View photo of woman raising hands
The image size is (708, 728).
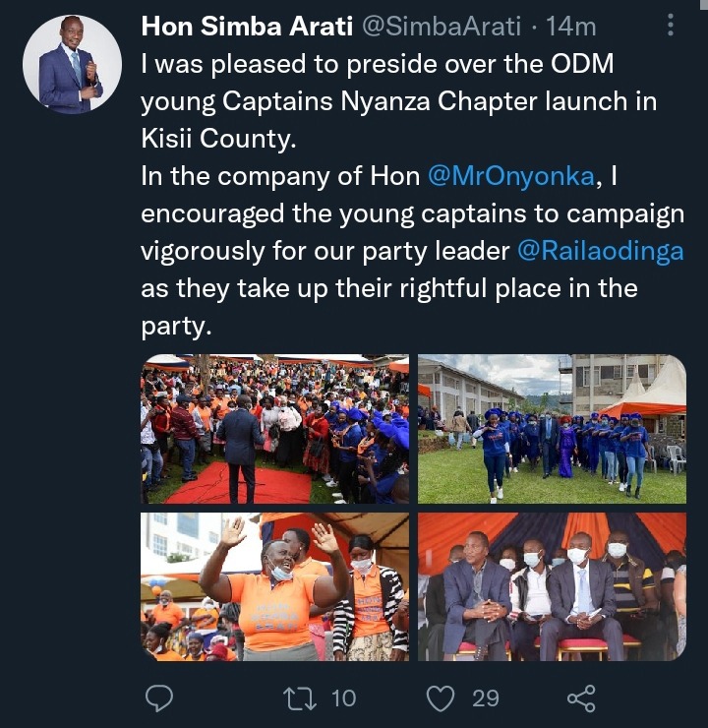click(274, 587)
